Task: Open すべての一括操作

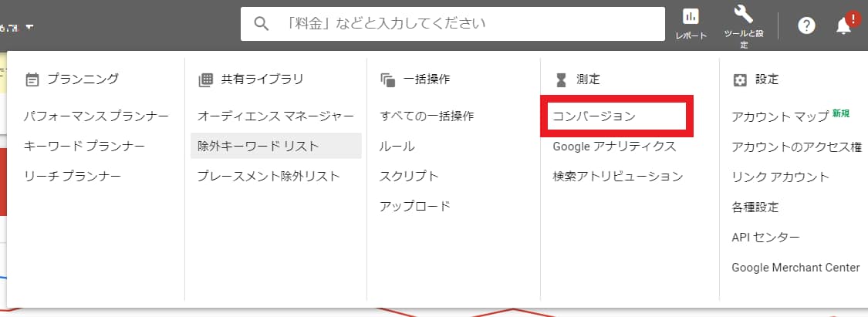Action: (x=427, y=116)
